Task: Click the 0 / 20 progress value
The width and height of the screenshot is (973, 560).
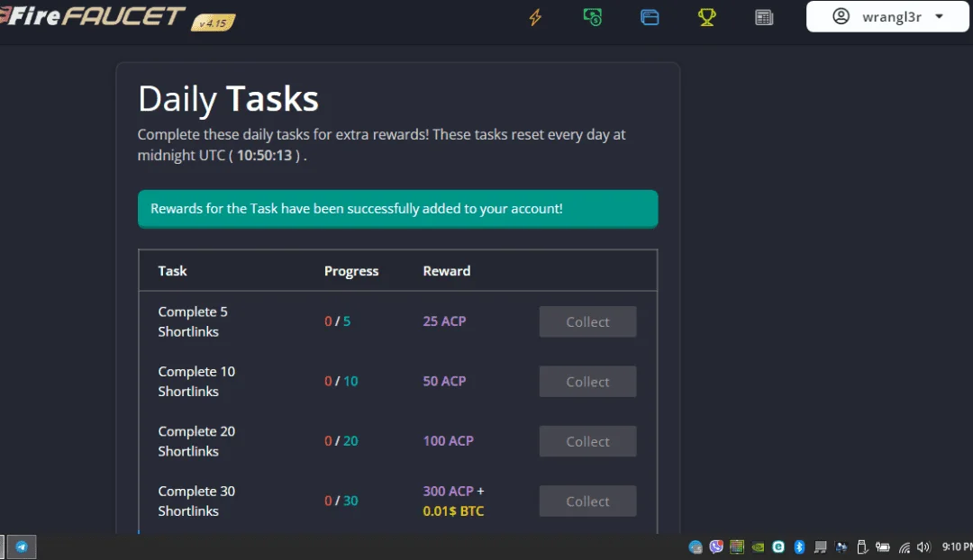Action: [341, 441]
